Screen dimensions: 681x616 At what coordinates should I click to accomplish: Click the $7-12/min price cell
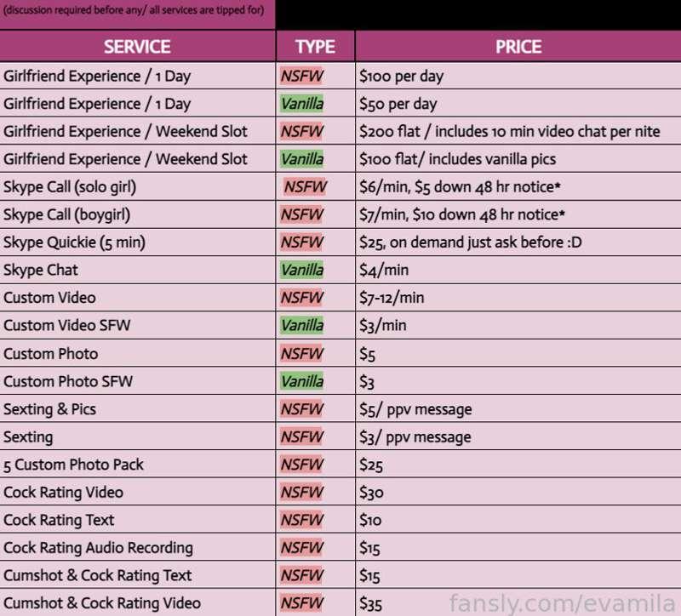click(518, 298)
